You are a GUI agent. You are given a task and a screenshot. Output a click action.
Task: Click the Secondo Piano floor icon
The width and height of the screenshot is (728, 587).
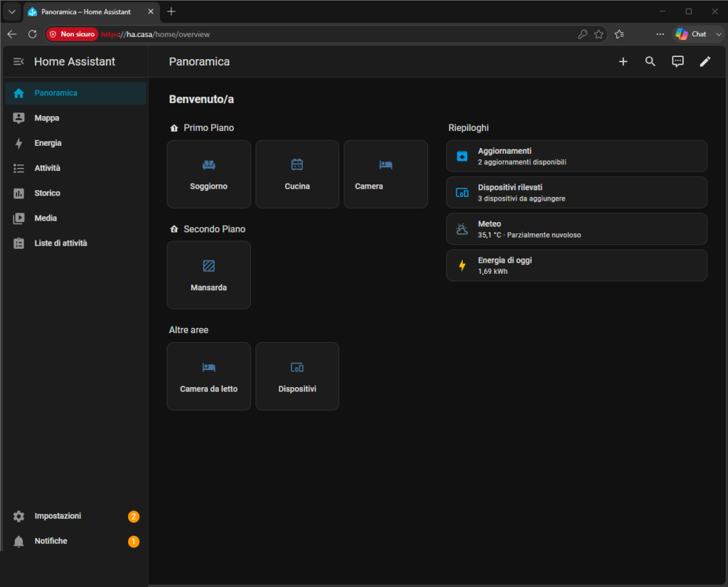click(174, 229)
